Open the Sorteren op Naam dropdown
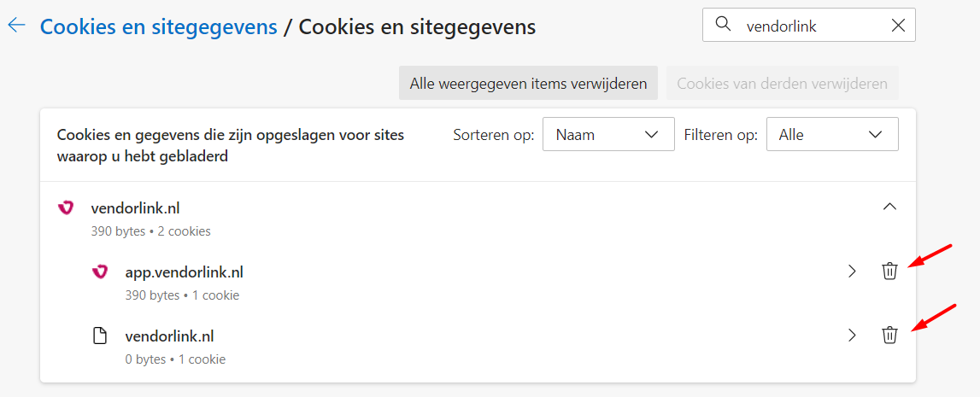The image size is (980, 397). point(608,134)
